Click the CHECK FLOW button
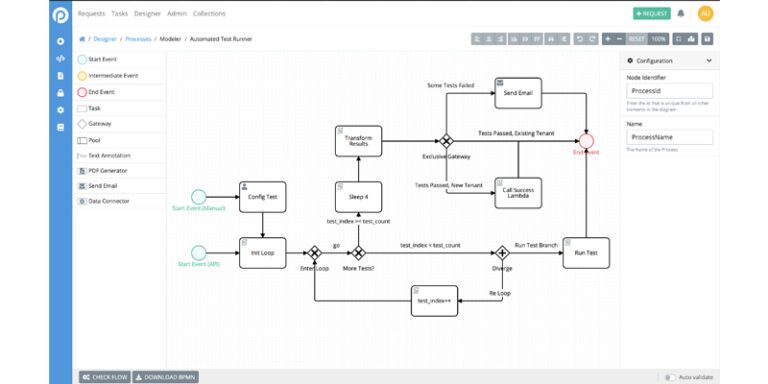 [105, 377]
